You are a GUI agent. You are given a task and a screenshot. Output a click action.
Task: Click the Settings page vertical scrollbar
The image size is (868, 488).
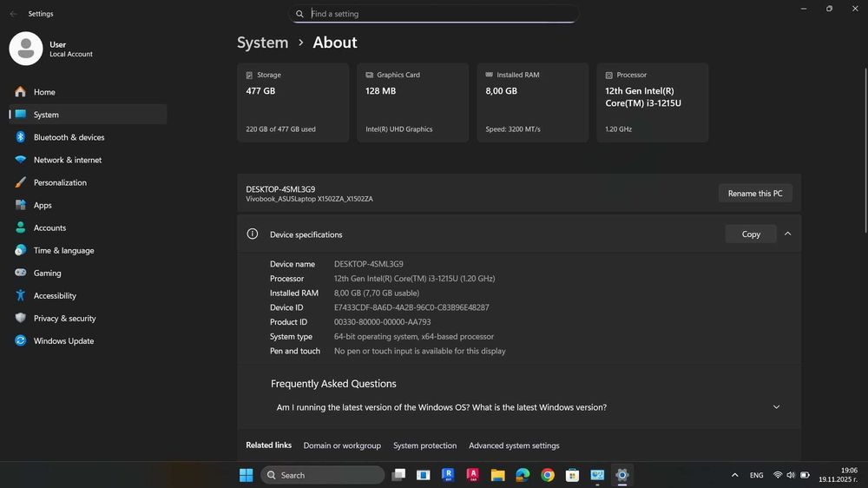click(865, 151)
